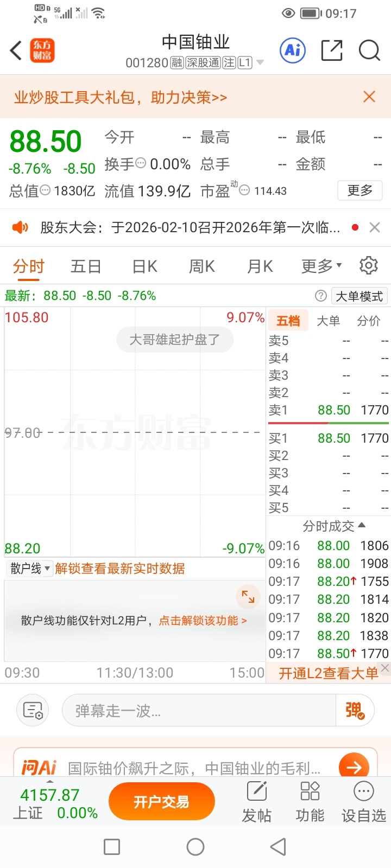The width and height of the screenshot is (391, 868).
Task: Expand stock title dropdown arrow
Action: [x=260, y=63]
